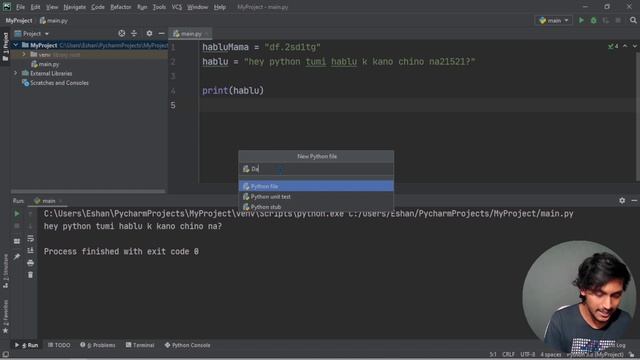The width and height of the screenshot is (640, 360).
Task: Open the VCS menu
Action: [x=177, y=7]
